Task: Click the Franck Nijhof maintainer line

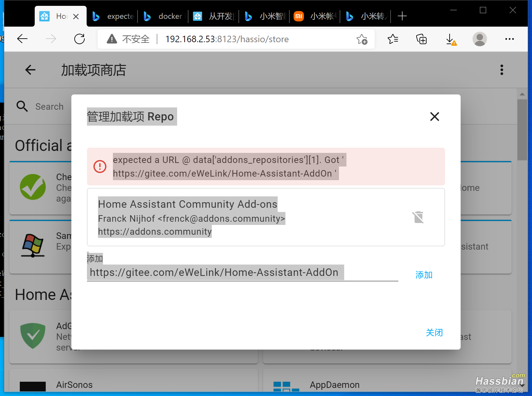Action: click(191, 219)
